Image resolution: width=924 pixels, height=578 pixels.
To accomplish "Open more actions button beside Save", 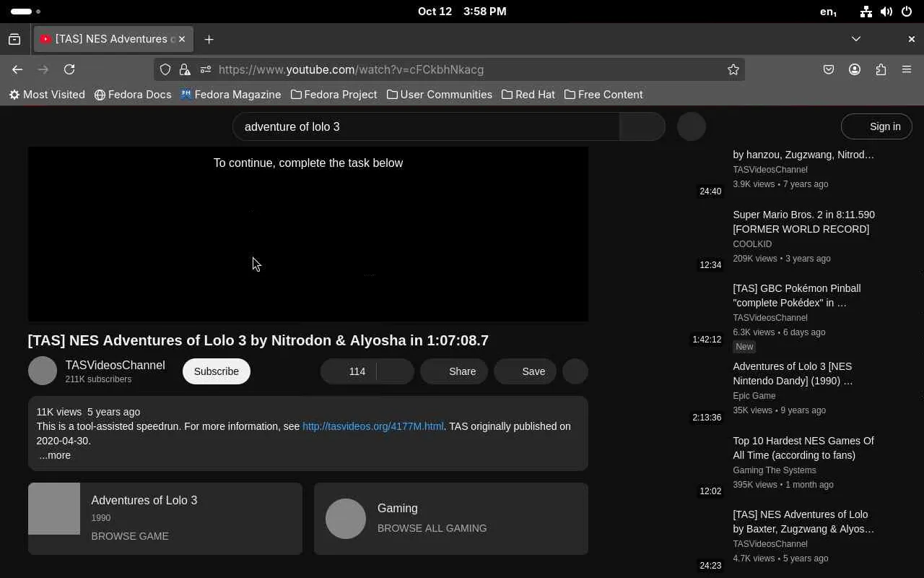I will click(575, 371).
